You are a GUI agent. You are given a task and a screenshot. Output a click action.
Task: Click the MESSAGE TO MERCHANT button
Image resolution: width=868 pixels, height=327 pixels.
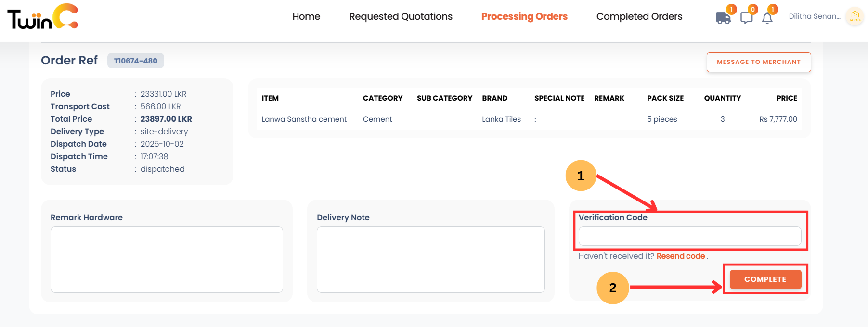[x=758, y=62]
